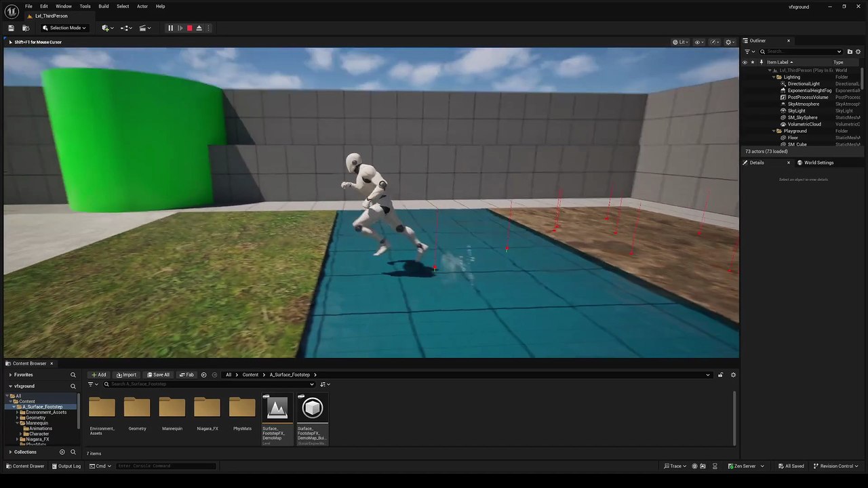Select DirectionalLight in the Outliner

click(804, 84)
